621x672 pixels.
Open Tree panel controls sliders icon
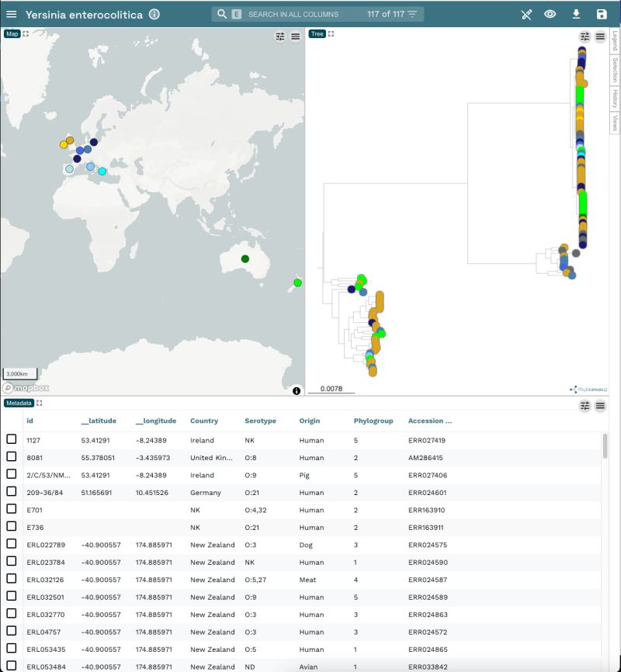point(585,36)
